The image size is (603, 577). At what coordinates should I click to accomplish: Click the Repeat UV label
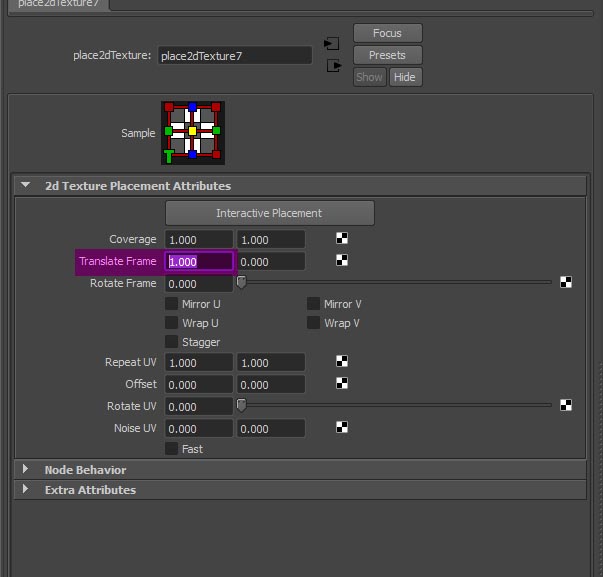coord(131,362)
